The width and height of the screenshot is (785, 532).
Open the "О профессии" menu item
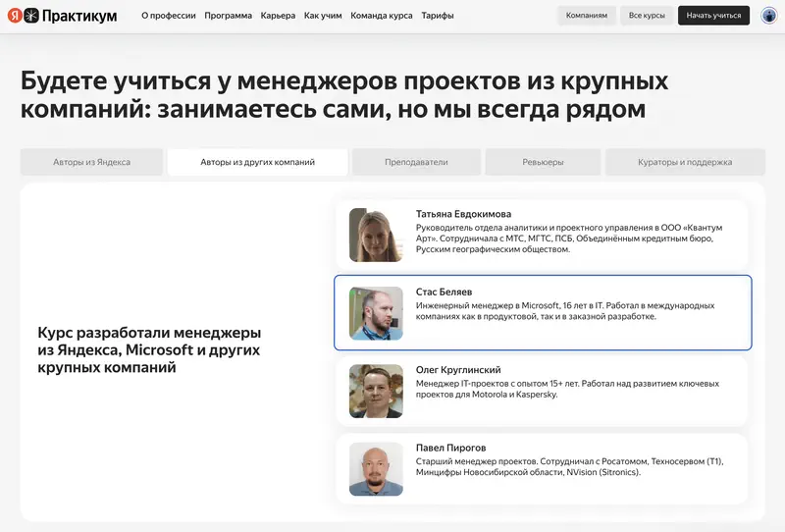[x=169, y=16]
